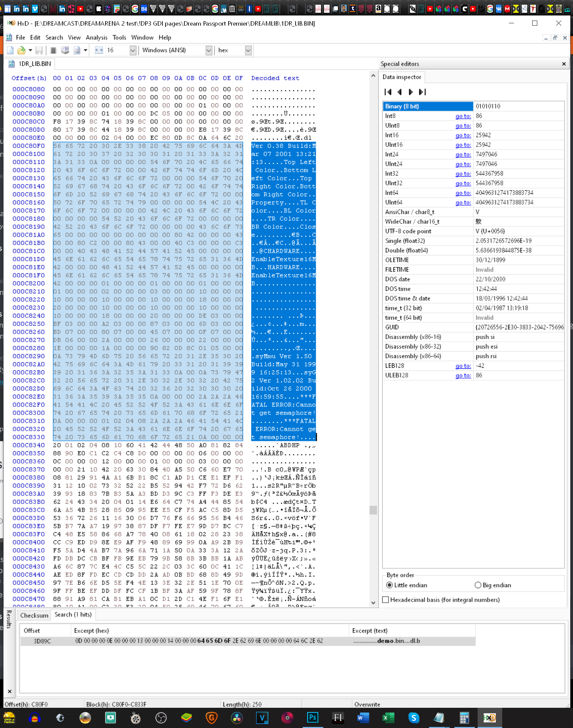Select the Binary (8 bit) inspector row
This screenshot has width=573, height=728.
[473, 106]
